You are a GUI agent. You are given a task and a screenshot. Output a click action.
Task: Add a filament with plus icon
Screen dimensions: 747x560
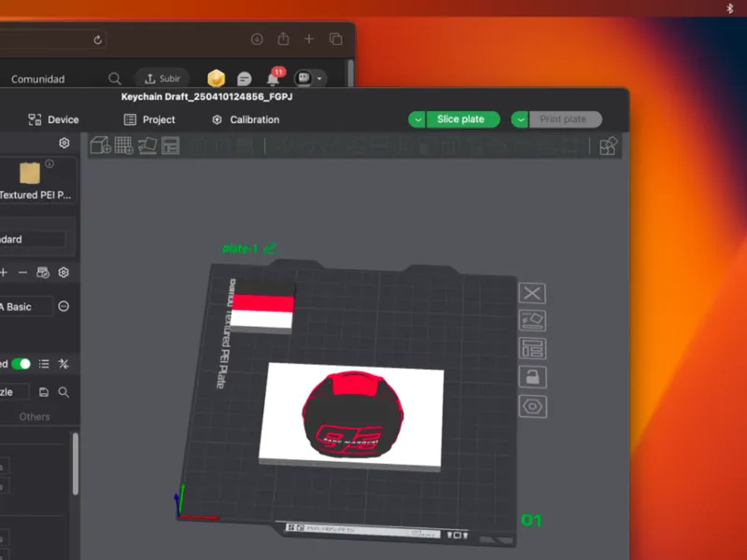coord(4,273)
